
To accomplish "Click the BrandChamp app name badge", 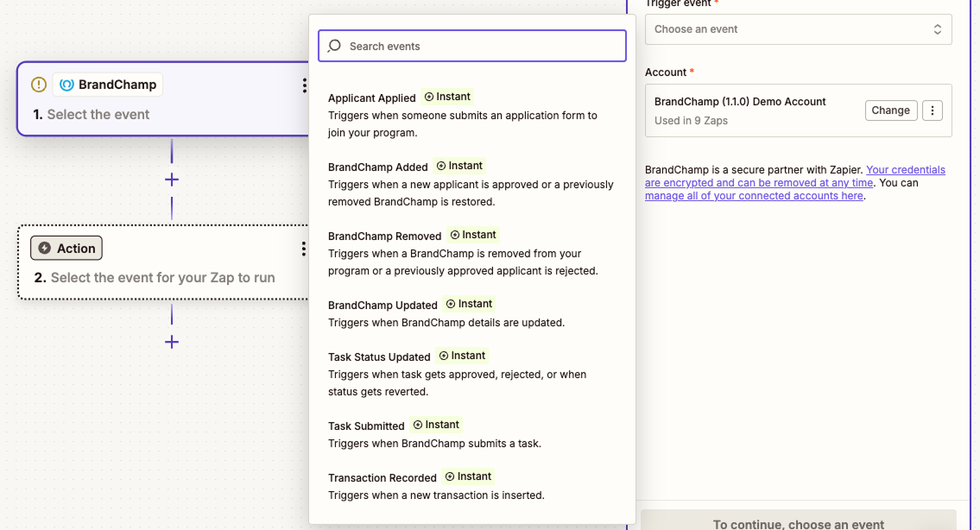I will (108, 85).
